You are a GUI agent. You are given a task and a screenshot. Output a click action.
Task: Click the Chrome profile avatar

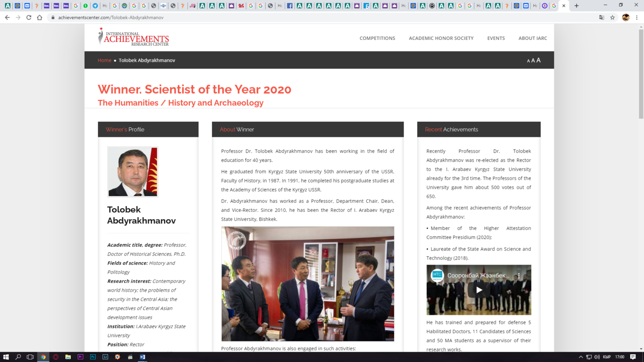[x=626, y=18]
